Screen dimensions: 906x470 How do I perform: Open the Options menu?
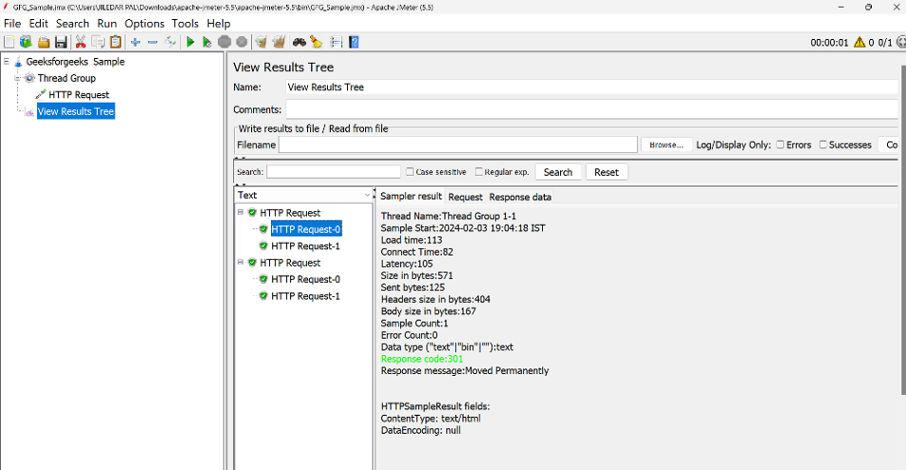144,24
